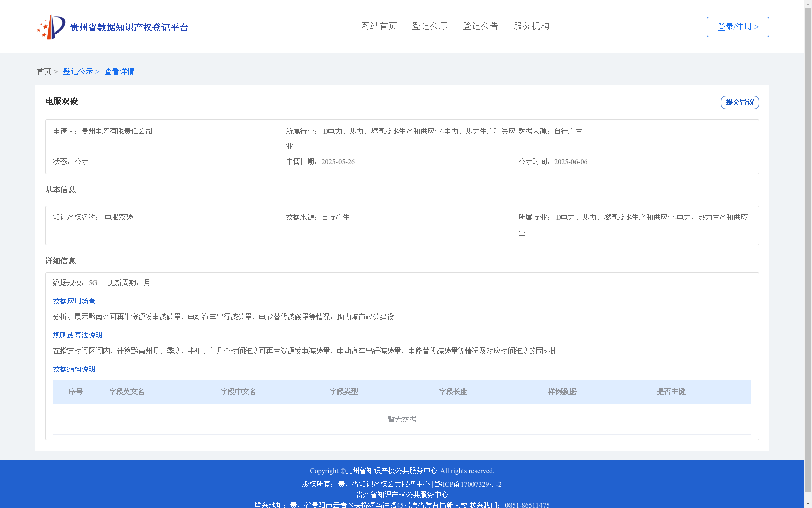Go to 首页 in the breadcrumb
This screenshot has width=812, height=508.
[44, 71]
